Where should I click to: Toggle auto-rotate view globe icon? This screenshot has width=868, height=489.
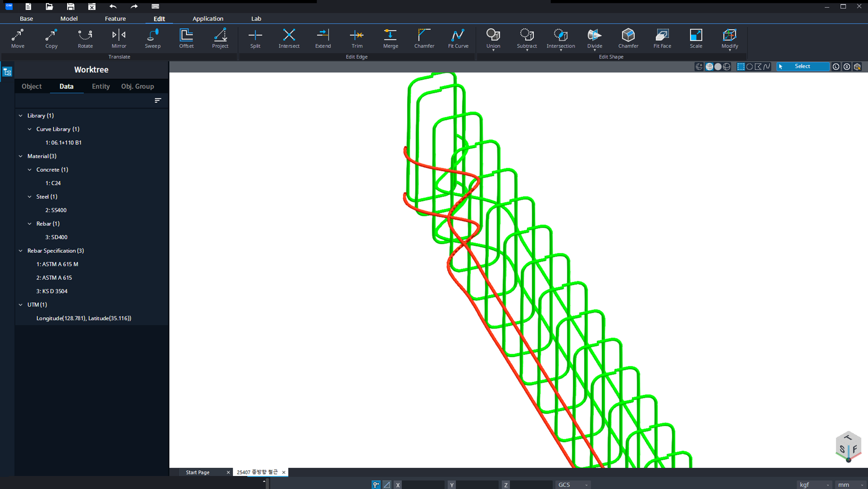pyautogui.click(x=699, y=66)
